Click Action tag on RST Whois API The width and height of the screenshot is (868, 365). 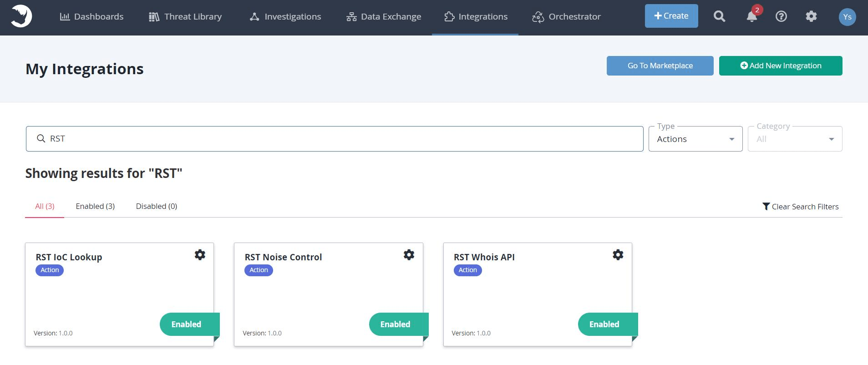coord(467,270)
